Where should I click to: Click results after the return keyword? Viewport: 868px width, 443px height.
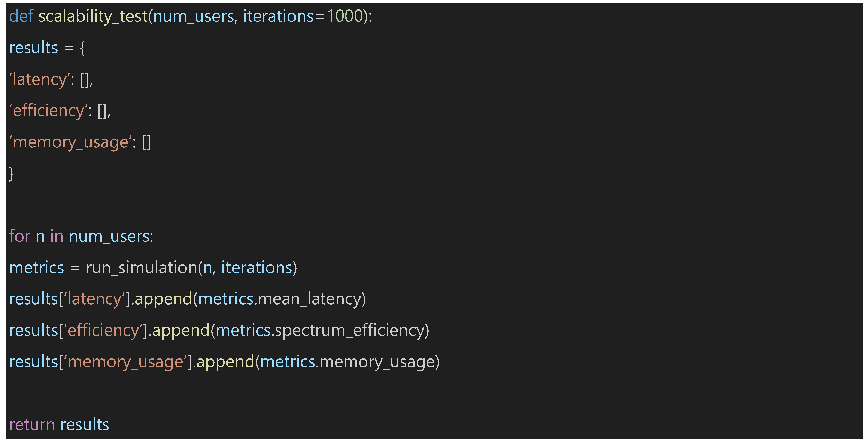point(85,425)
